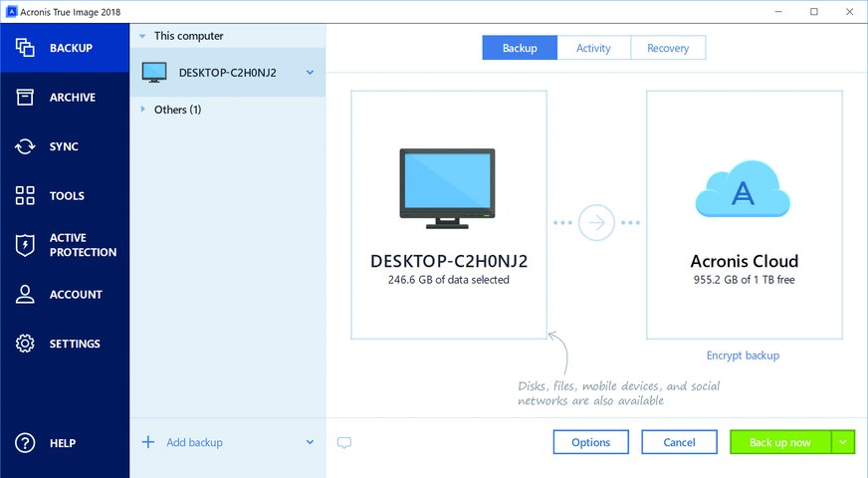The width and height of the screenshot is (868, 478).
Task: Click the Options button
Action: tap(590, 442)
